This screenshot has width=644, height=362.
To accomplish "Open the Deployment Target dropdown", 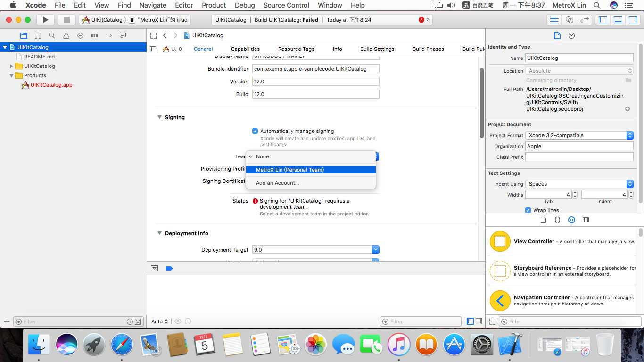I will pyautogui.click(x=376, y=250).
